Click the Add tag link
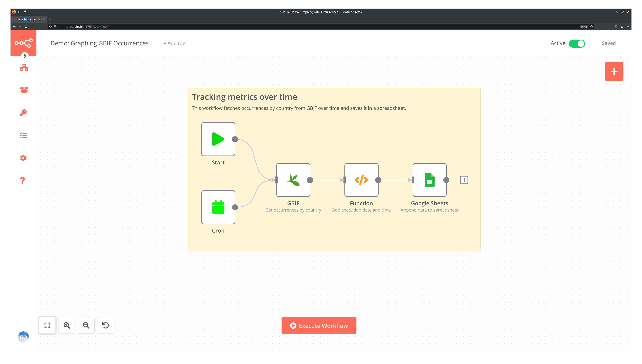The image size is (642, 364). tap(174, 43)
